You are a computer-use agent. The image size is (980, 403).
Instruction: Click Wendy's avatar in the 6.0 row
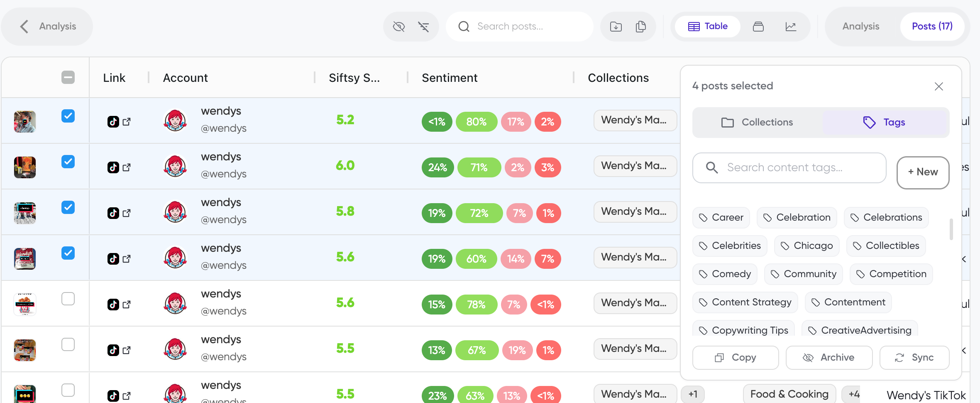point(175,166)
